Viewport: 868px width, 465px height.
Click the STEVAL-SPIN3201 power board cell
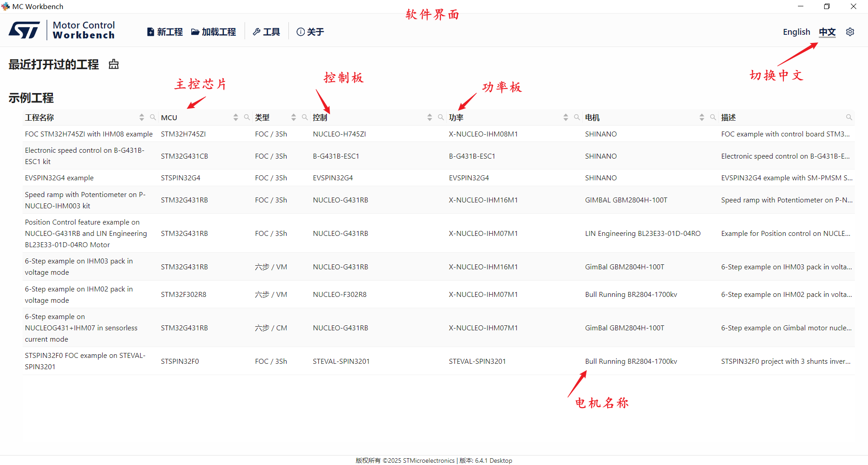click(x=477, y=362)
